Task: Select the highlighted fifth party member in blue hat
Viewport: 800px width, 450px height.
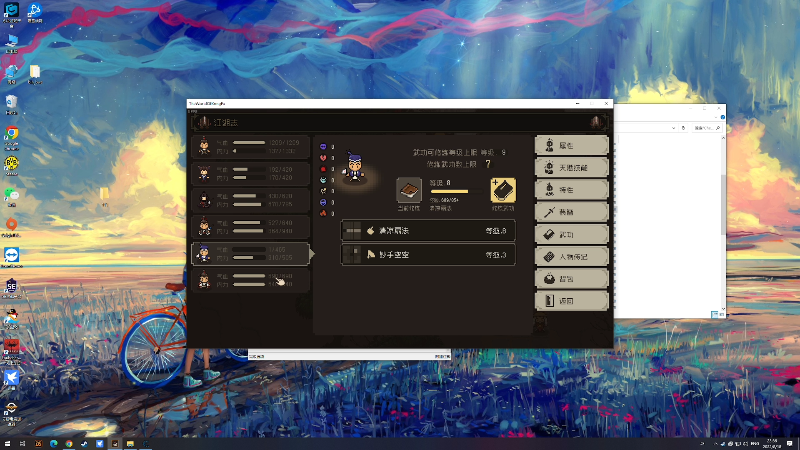Action: (x=251, y=254)
